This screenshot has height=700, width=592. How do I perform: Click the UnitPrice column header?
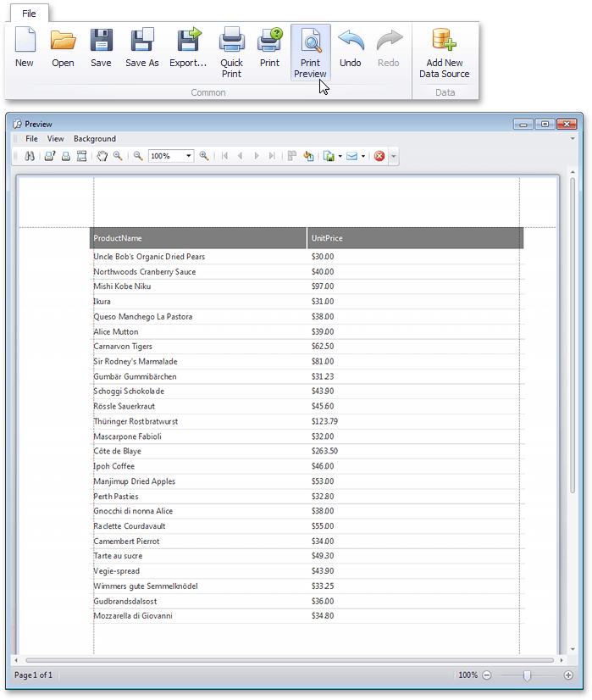(415, 238)
